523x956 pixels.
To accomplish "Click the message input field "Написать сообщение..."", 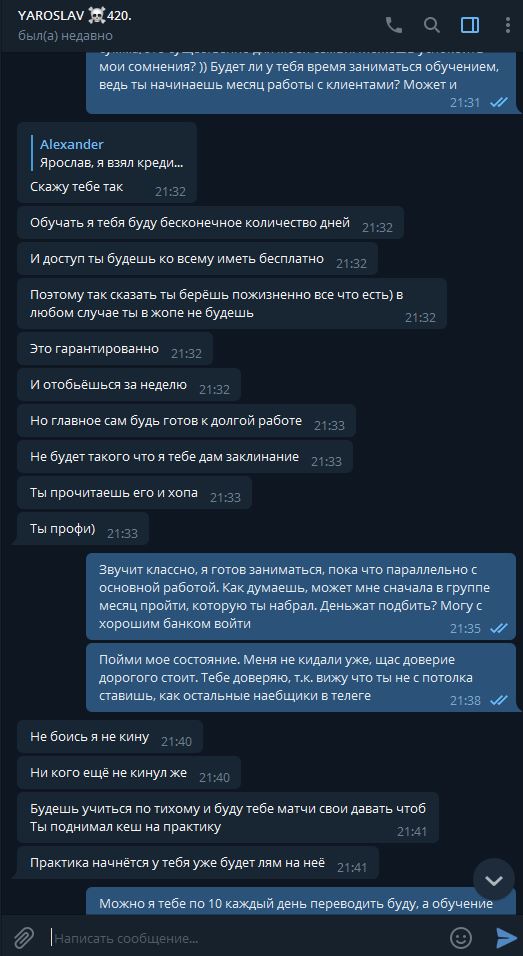I will click(x=244, y=937).
